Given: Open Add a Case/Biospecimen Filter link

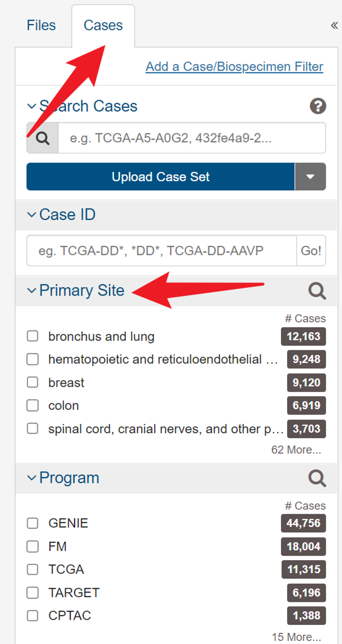Looking at the screenshot, I should [x=234, y=67].
